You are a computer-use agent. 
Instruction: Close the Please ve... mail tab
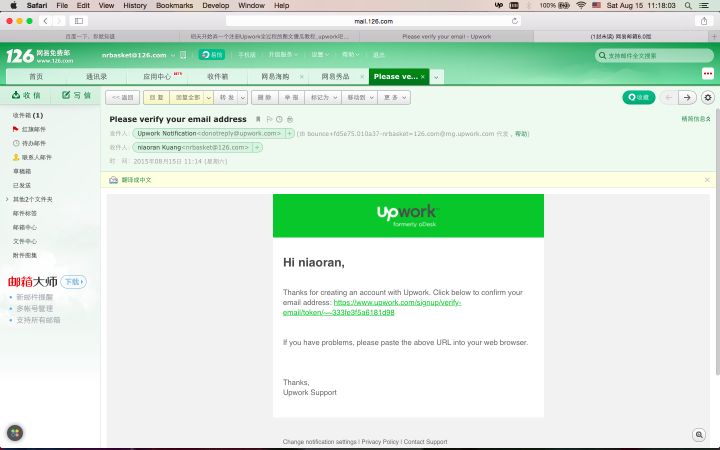pyautogui.click(x=422, y=77)
